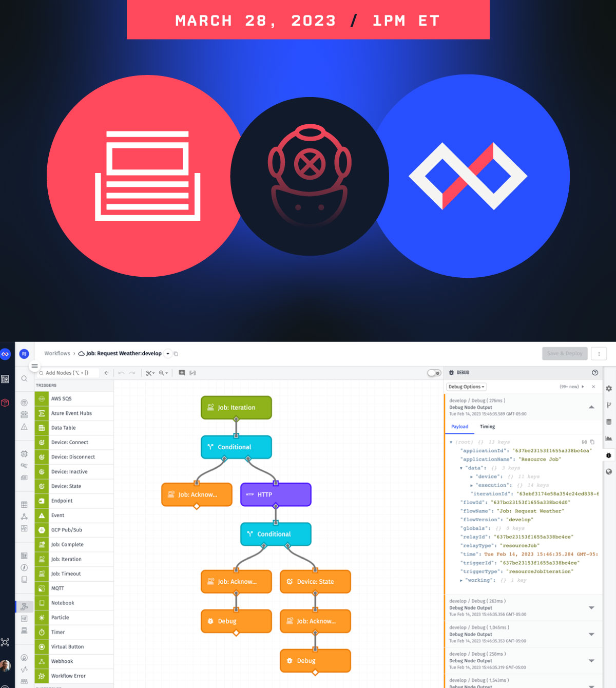The width and height of the screenshot is (616, 688).
Task: Click the search magnifier in the sidebar
Action: tap(24, 378)
